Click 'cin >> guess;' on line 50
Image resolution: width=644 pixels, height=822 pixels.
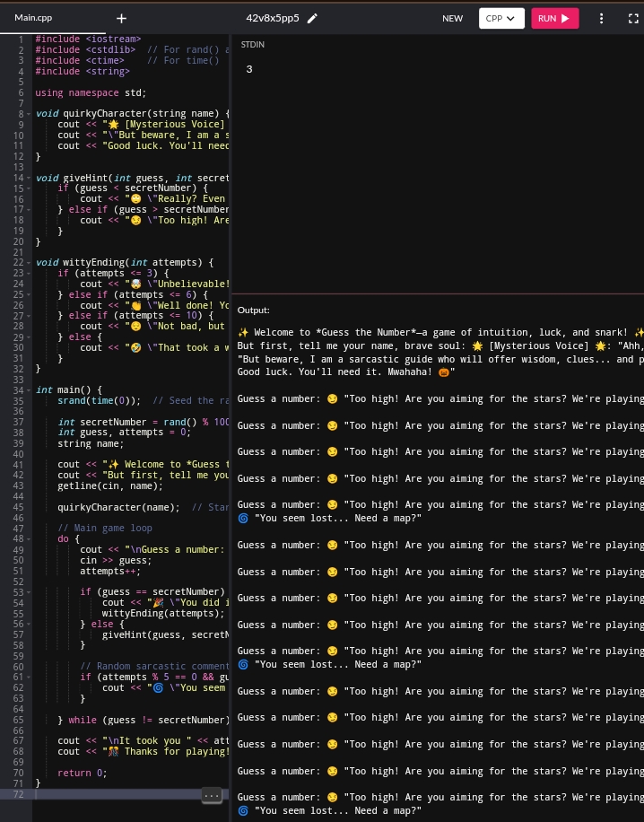coord(116,560)
